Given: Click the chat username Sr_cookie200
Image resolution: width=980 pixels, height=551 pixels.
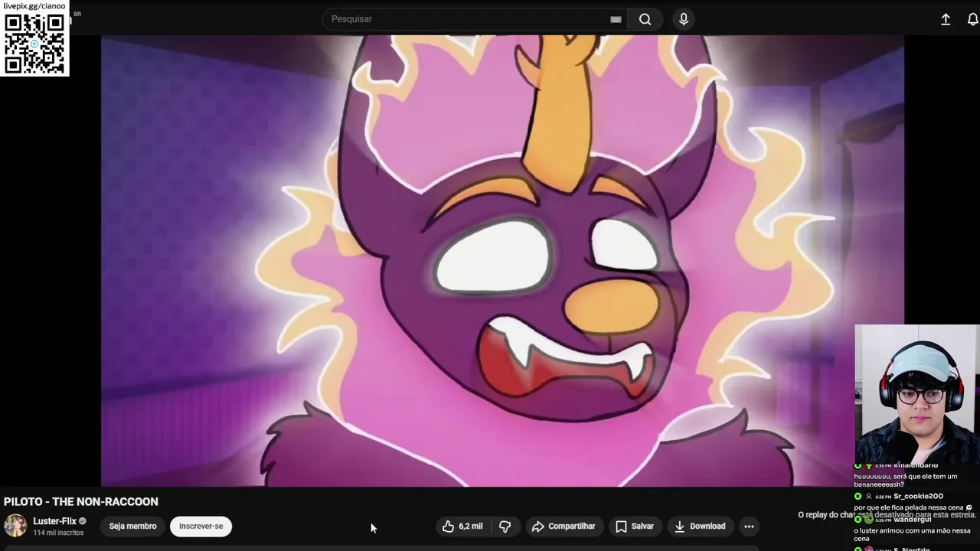Looking at the screenshot, I should tap(918, 497).
